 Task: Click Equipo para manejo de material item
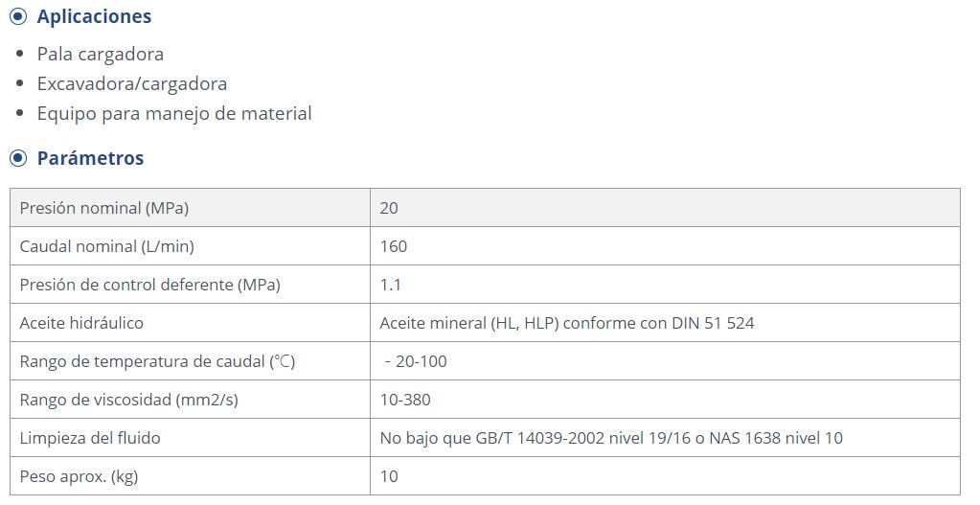click(174, 114)
